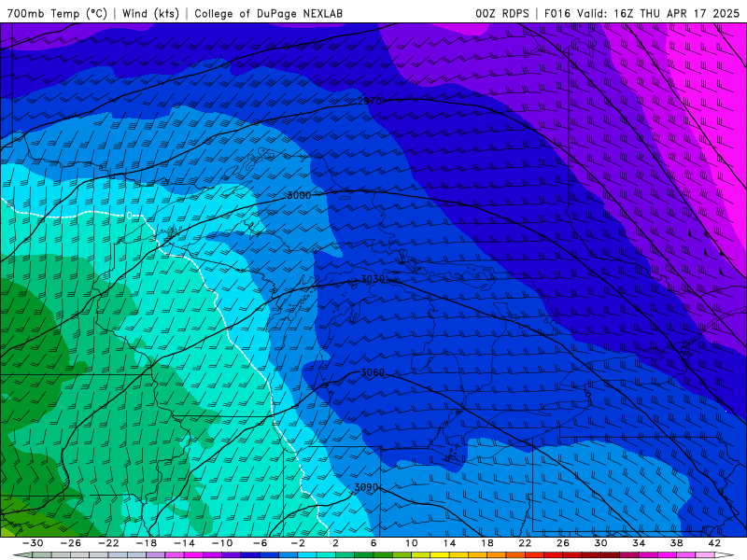Click the 'F016 Valid: 16Z THU APR 17 2025' text

641,13
